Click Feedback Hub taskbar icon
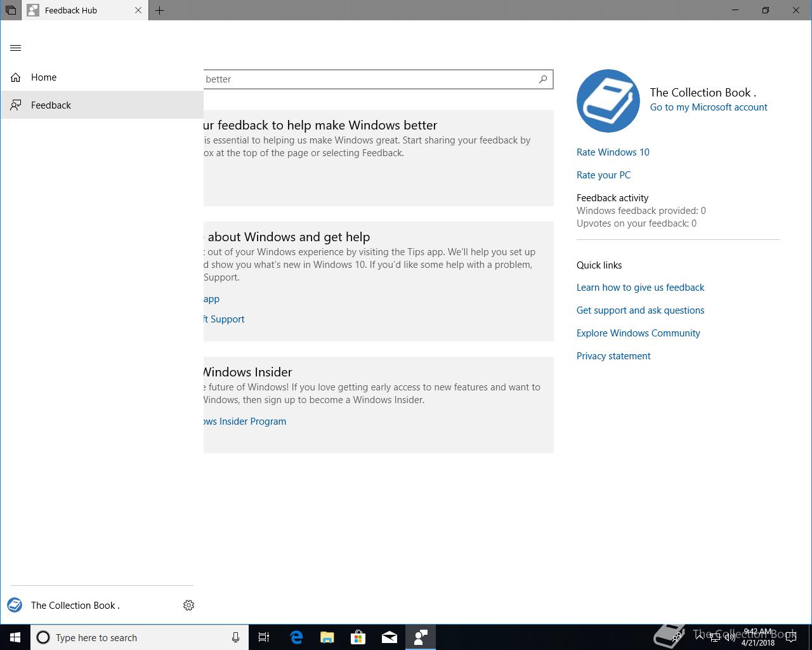The width and height of the screenshot is (812, 650). 420,637
